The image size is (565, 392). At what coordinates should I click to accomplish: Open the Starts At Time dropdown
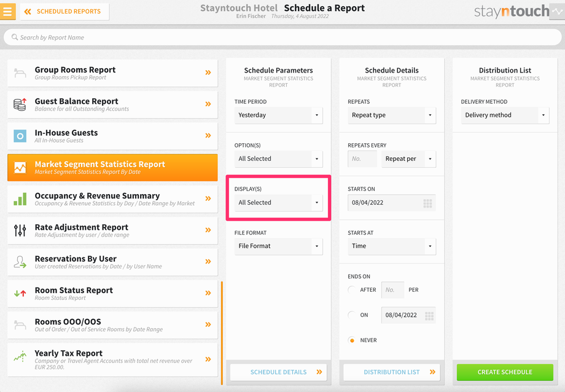tap(392, 246)
